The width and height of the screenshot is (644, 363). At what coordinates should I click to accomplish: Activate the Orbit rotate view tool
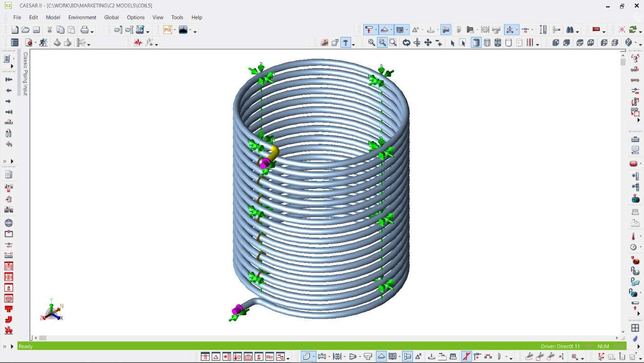pyautogui.click(x=406, y=42)
